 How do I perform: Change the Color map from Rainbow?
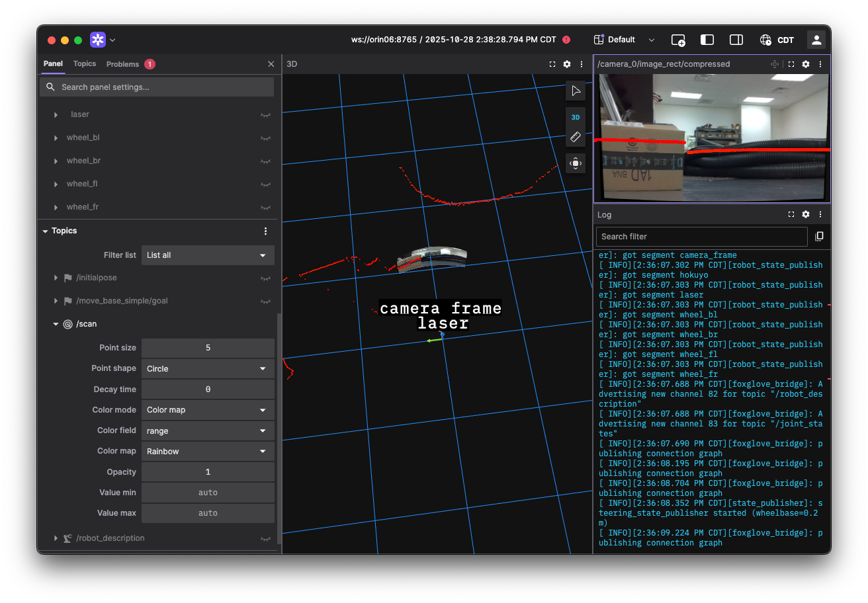pos(207,451)
